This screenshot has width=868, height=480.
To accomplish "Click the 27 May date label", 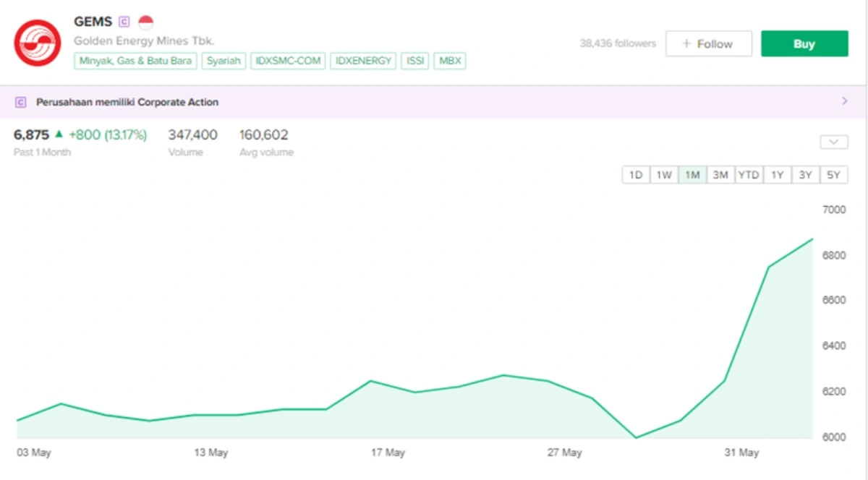I will pyautogui.click(x=564, y=453).
